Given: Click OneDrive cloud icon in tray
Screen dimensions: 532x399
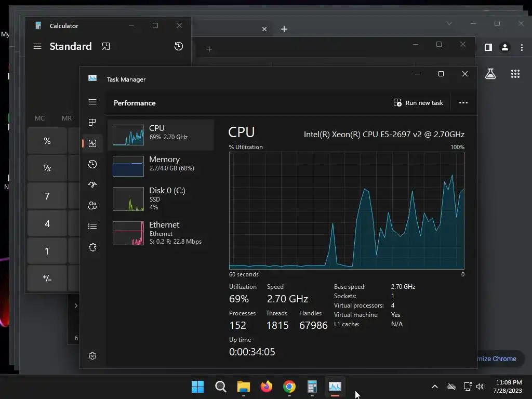Looking at the screenshot, I should 451,387.
